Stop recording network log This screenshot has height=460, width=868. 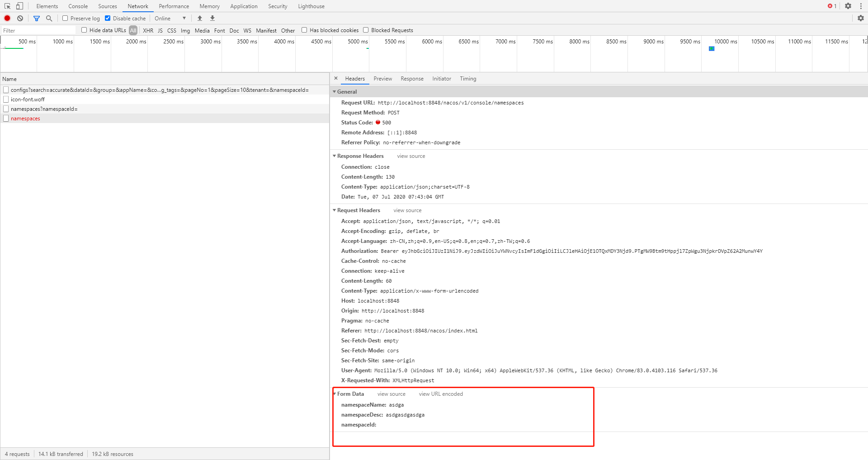click(x=7, y=18)
